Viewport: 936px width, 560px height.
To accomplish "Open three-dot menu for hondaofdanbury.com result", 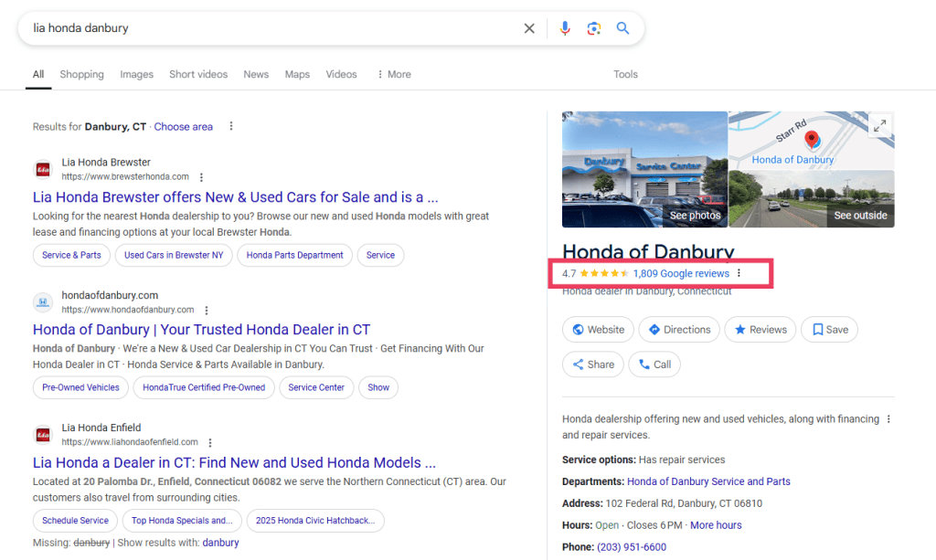I will [207, 310].
